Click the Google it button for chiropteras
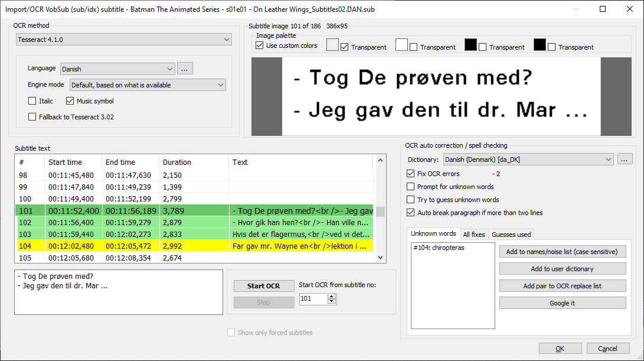 coord(562,303)
